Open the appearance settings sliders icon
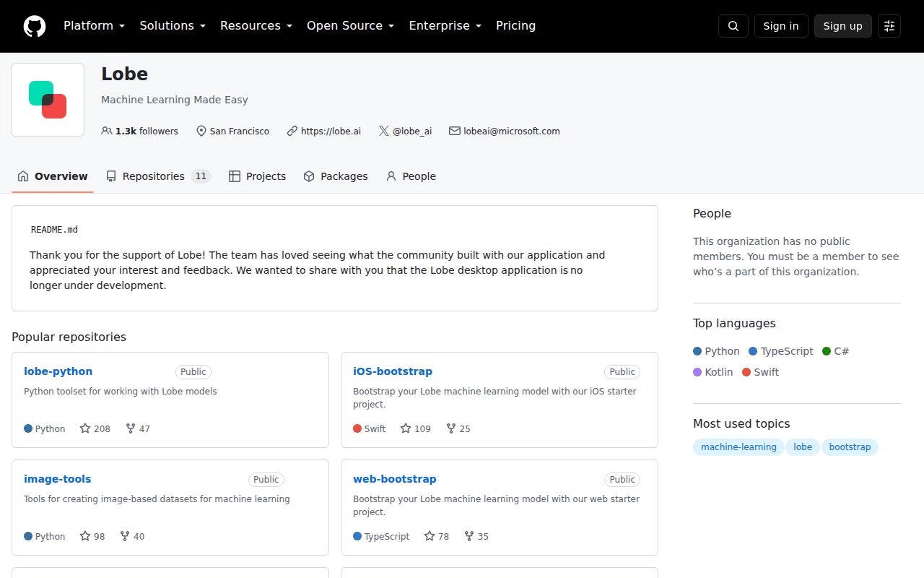 click(889, 26)
